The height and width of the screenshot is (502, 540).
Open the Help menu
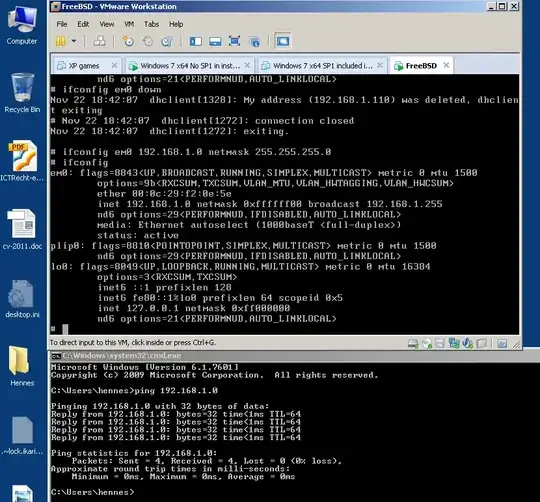pos(176,24)
